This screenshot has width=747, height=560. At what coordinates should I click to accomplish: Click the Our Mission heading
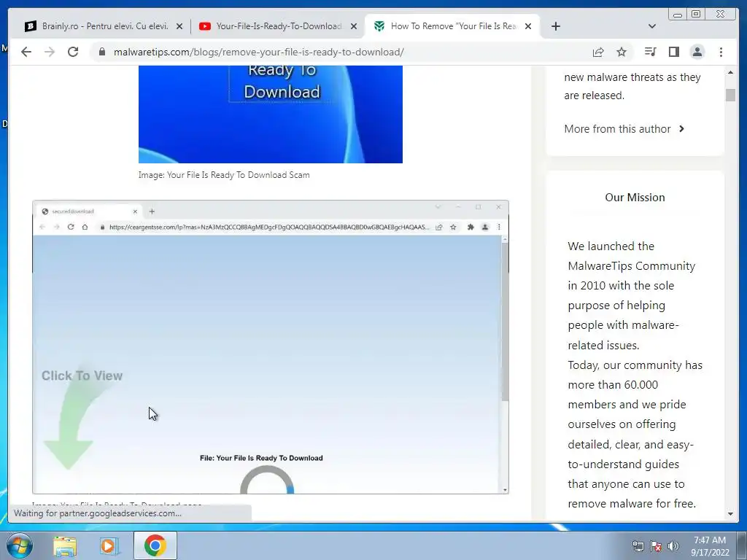[x=635, y=197]
